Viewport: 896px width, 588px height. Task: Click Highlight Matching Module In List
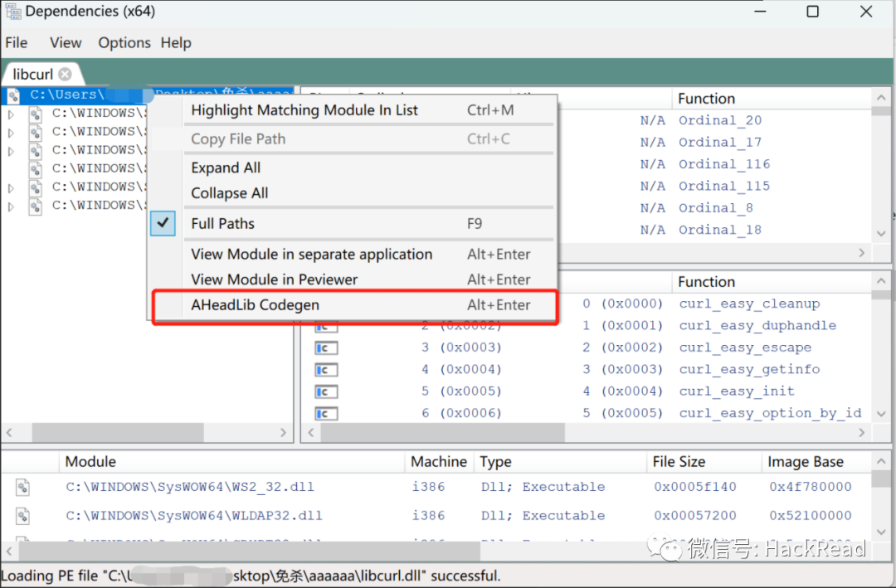(x=304, y=110)
